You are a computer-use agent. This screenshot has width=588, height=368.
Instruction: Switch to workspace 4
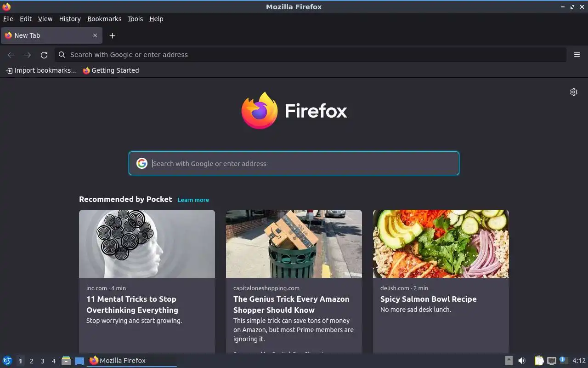click(x=53, y=361)
